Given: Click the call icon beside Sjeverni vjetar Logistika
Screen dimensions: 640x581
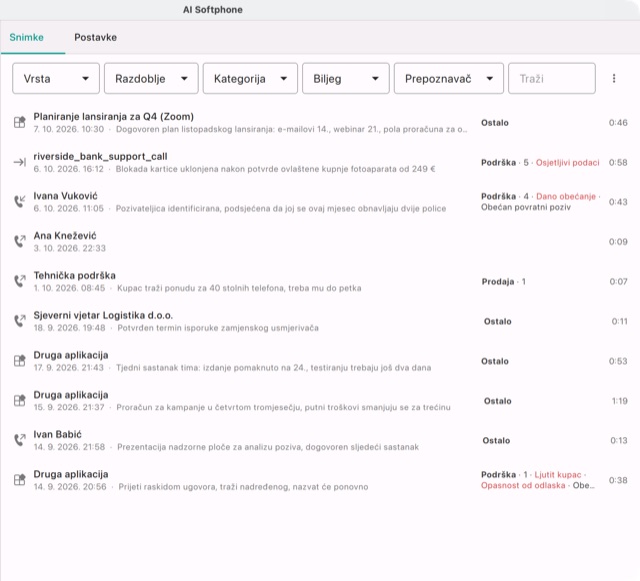Looking at the screenshot, I should pos(20,321).
